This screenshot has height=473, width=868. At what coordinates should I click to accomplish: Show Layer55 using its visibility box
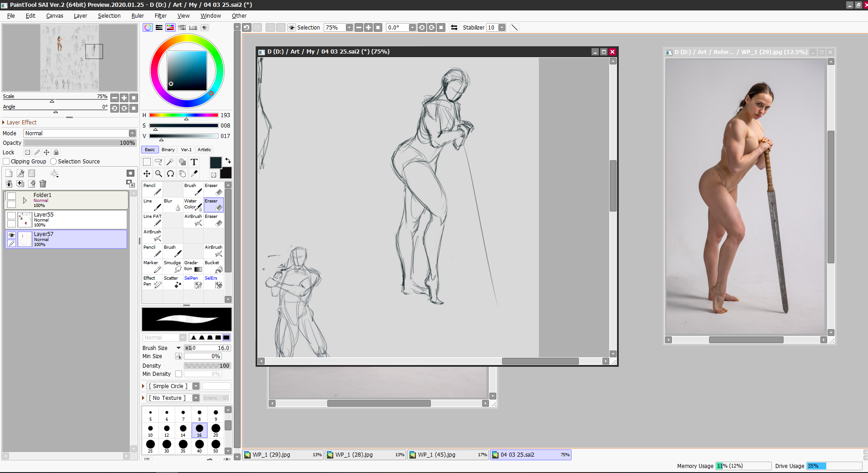11,216
